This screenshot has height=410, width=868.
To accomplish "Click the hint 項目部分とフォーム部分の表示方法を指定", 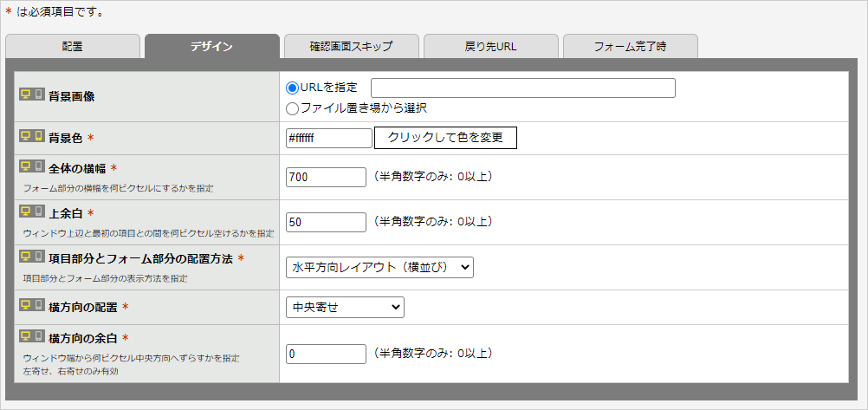I will click(x=105, y=279).
